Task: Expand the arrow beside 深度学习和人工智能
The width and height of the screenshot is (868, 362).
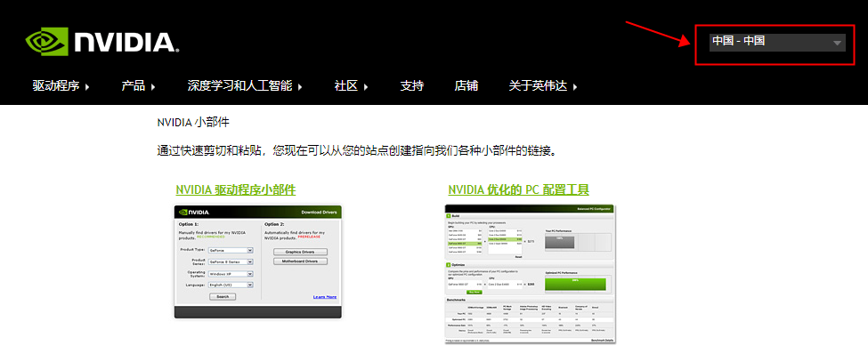Action: click(x=300, y=87)
